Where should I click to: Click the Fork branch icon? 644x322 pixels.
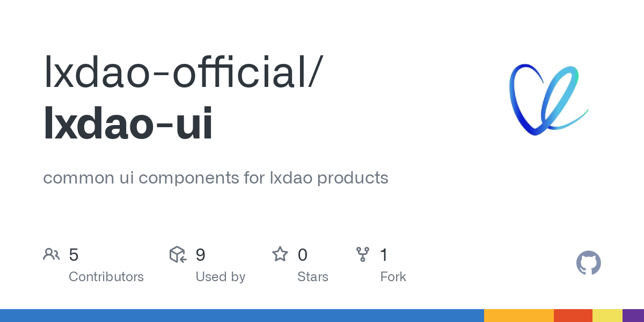click(363, 254)
